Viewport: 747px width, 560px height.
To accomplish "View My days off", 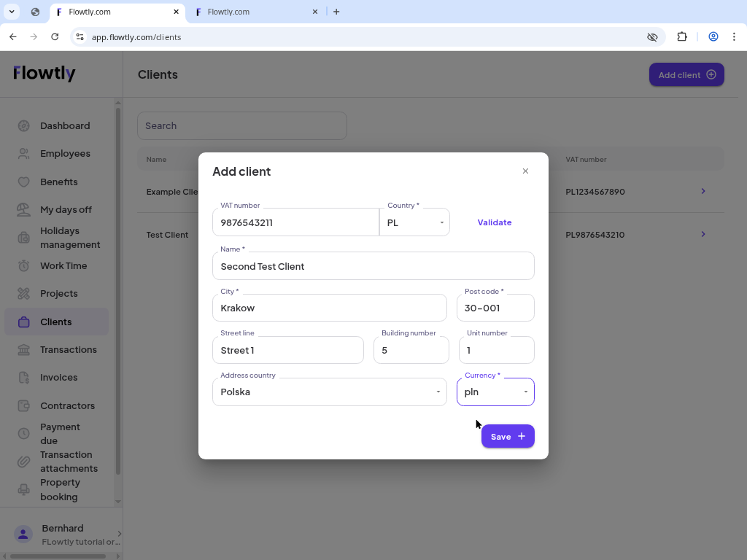I will (x=67, y=209).
